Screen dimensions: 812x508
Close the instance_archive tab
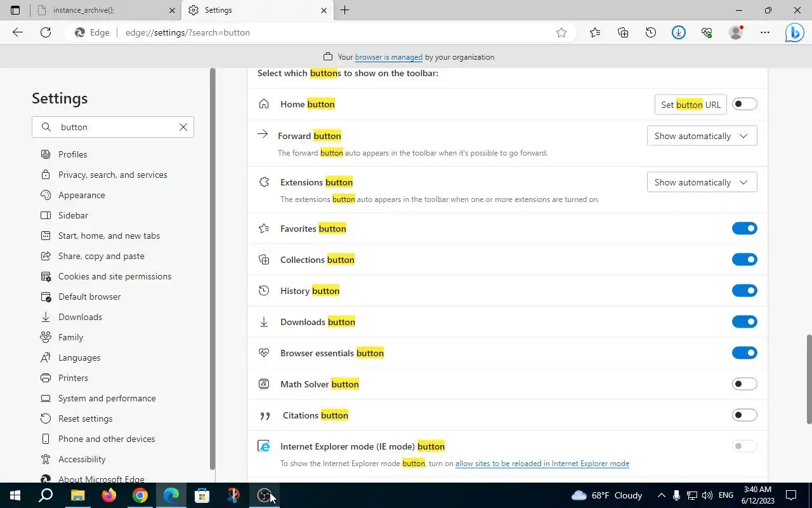172,10
